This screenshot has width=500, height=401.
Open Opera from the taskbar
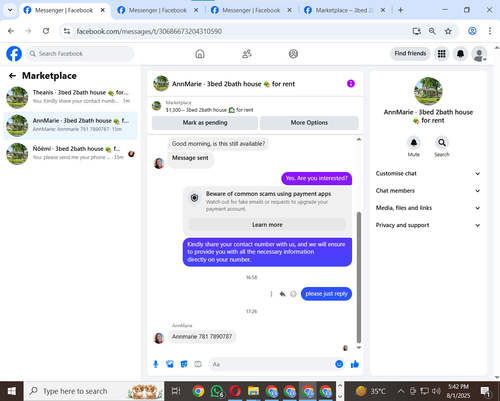235,391
